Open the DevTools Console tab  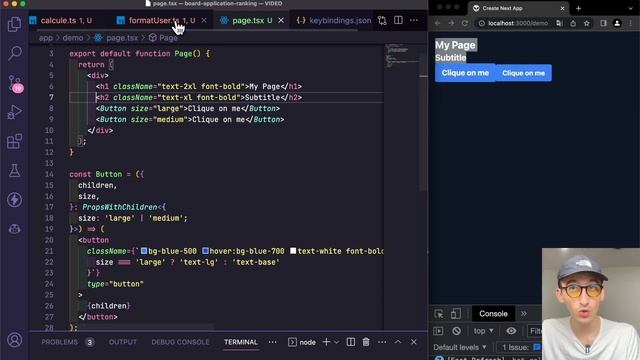pyautogui.click(x=493, y=314)
